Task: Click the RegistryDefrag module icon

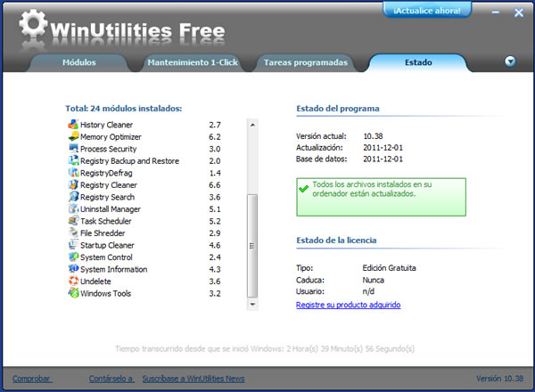Action: coord(73,173)
